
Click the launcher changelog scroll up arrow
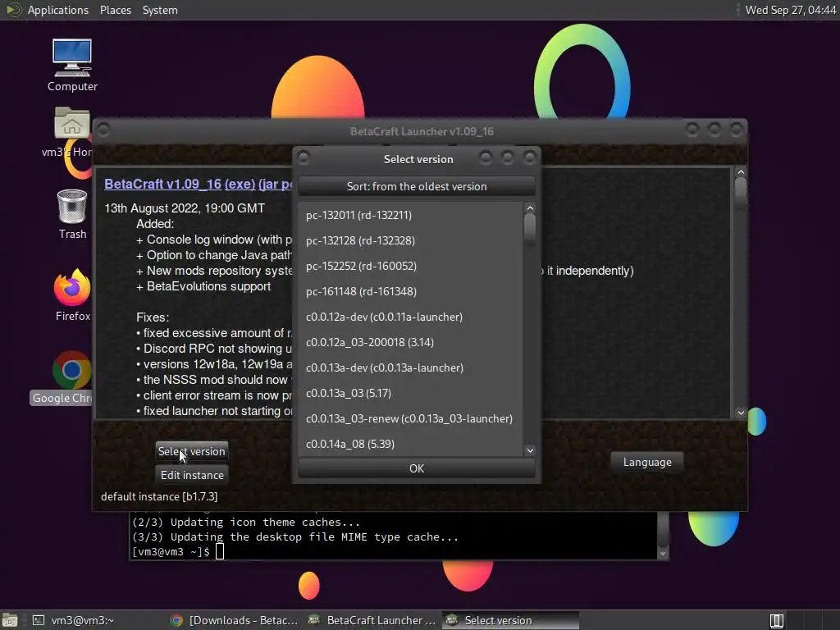tap(741, 172)
